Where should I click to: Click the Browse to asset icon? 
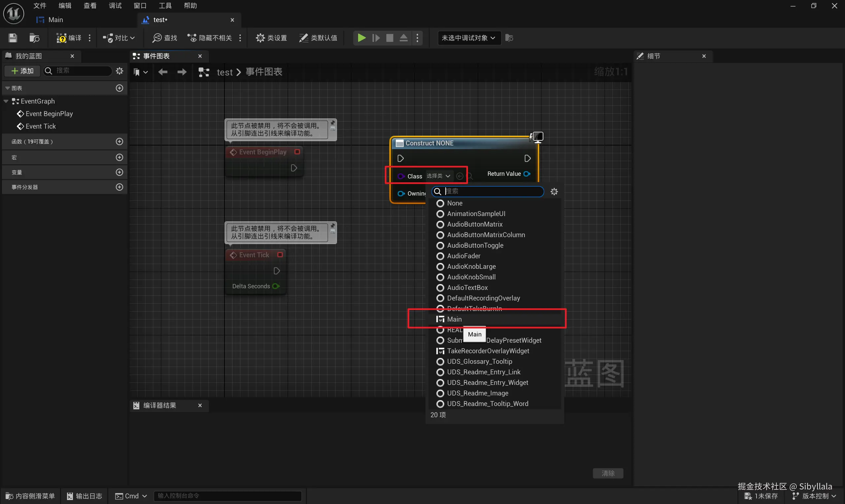coord(34,38)
